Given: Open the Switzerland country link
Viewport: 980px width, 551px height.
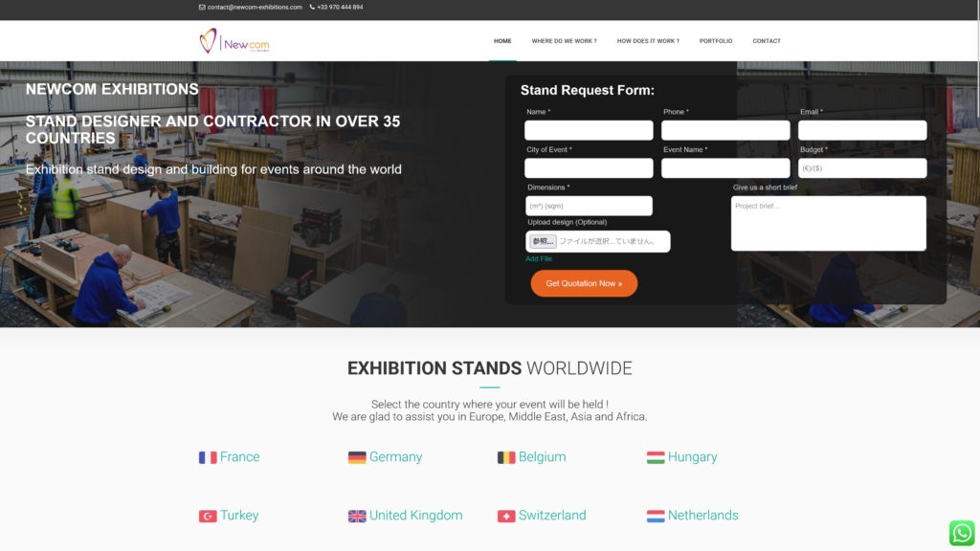Looking at the screenshot, I should click(552, 516).
